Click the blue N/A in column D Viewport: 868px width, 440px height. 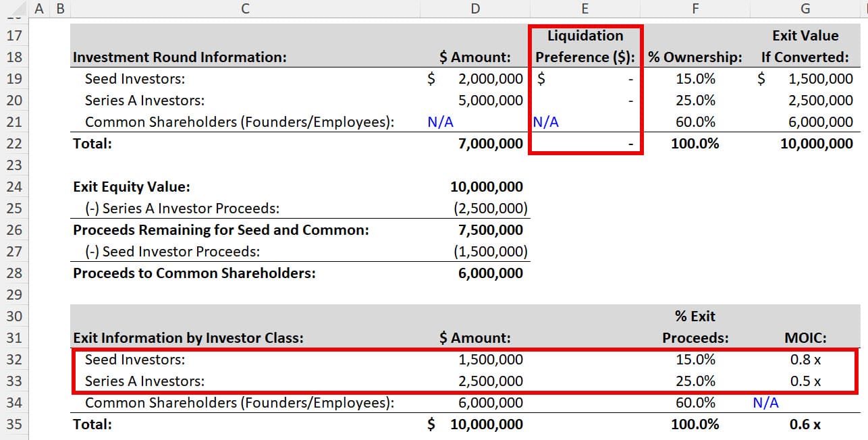(440, 122)
